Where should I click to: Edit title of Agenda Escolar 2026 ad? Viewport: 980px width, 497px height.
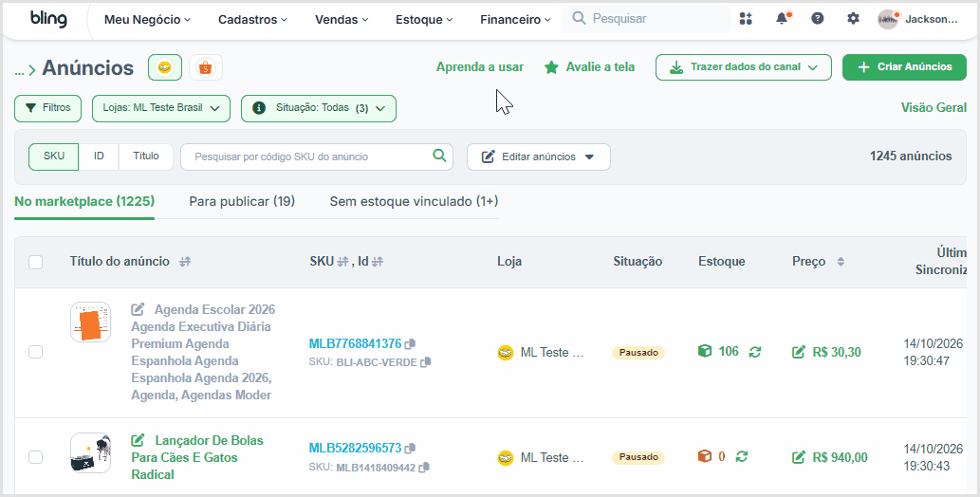tap(139, 309)
